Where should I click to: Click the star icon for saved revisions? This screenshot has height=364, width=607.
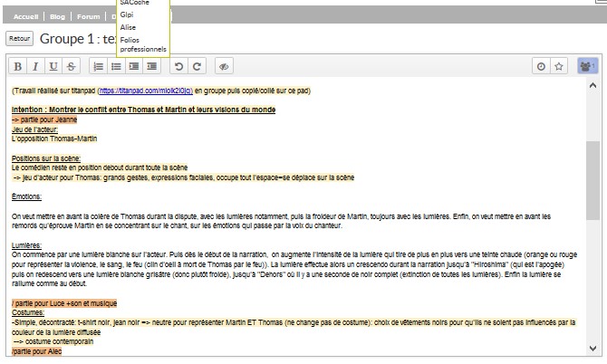coord(559,66)
